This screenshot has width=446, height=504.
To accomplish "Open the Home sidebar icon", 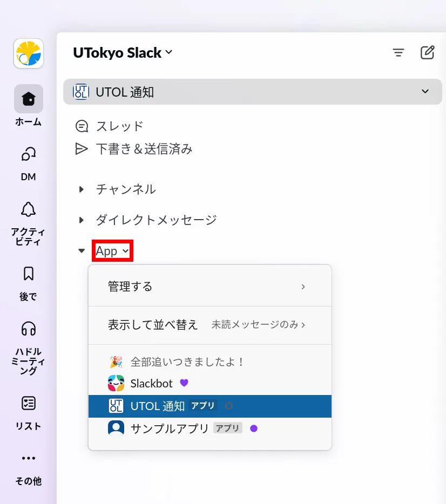I will pos(29,99).
